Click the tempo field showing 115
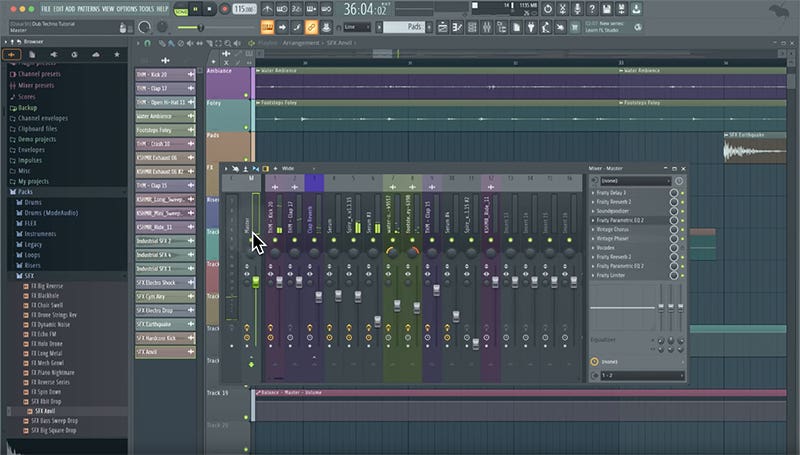Viewport: 800px width, 455px height. click(244, 9)
